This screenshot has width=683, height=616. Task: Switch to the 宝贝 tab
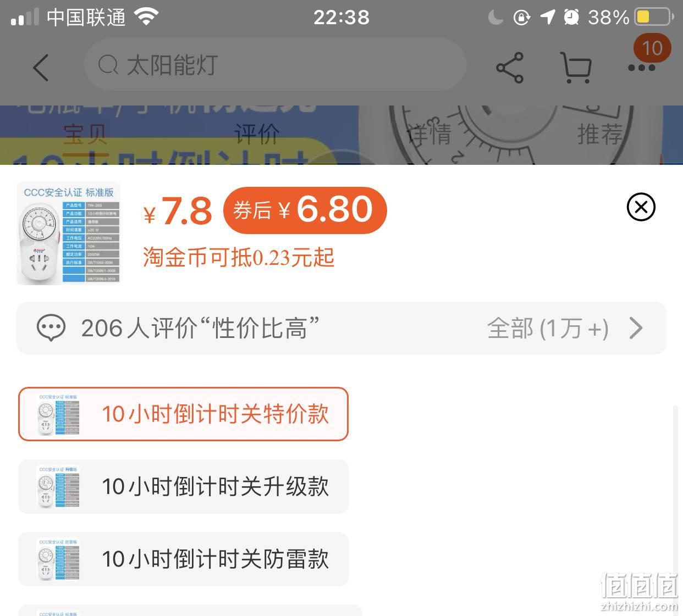click(x=85, y=135)
